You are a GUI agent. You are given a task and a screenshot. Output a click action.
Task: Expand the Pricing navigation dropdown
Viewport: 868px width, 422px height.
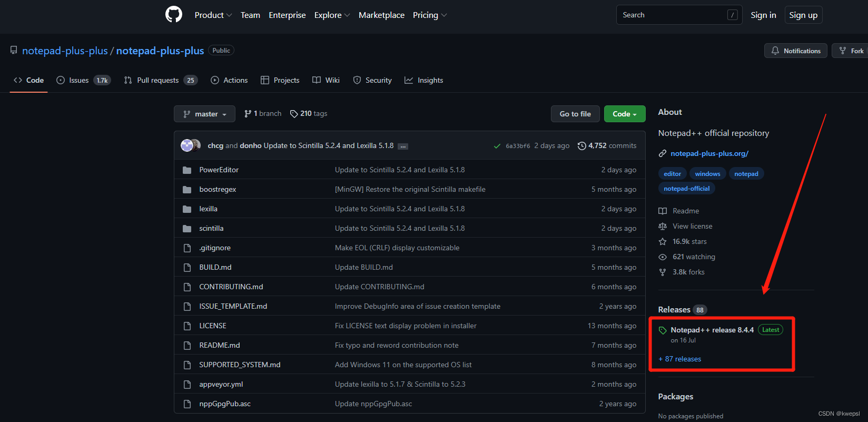click(430, 15)
